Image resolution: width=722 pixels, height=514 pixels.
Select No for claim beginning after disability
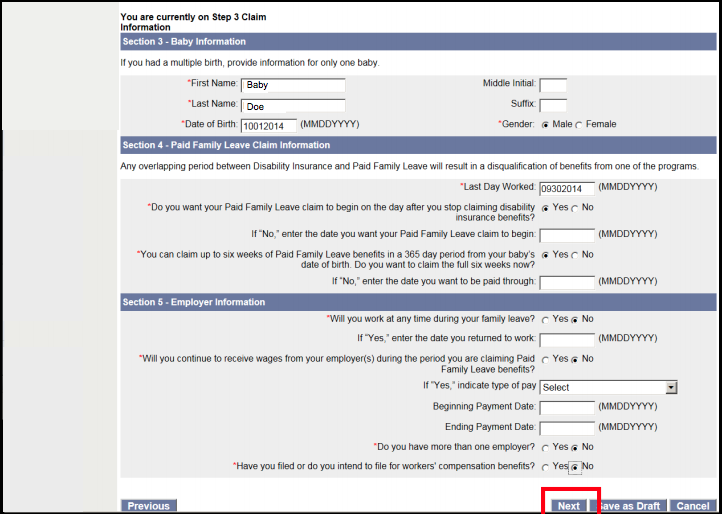[574, 208]
